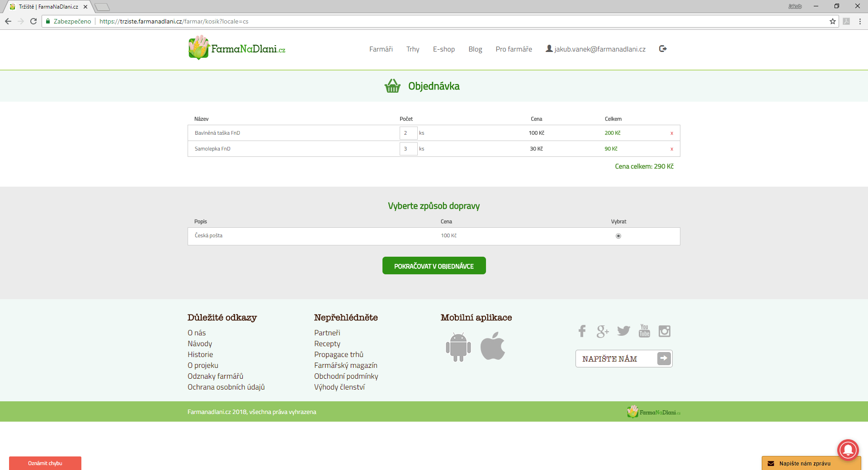
Task: Remove Bavlněná taška FnD from the order
Action: click(672, 133)
